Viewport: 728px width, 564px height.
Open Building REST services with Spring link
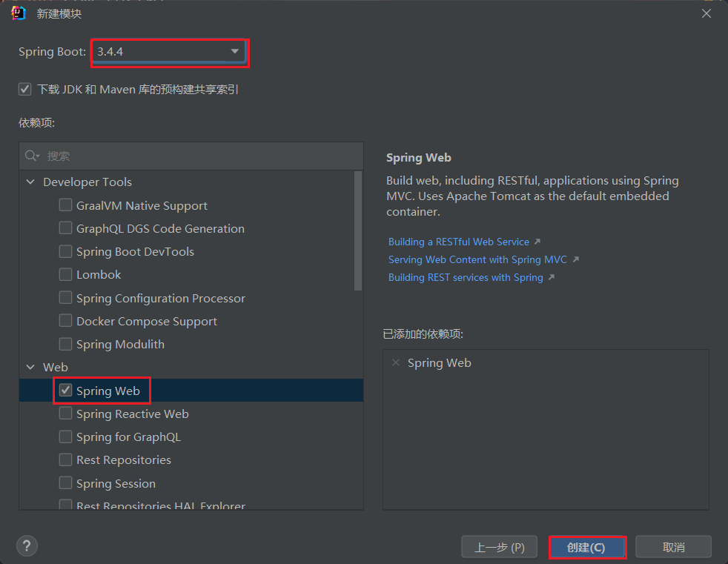pyautogui.click(x=466, y=277)
